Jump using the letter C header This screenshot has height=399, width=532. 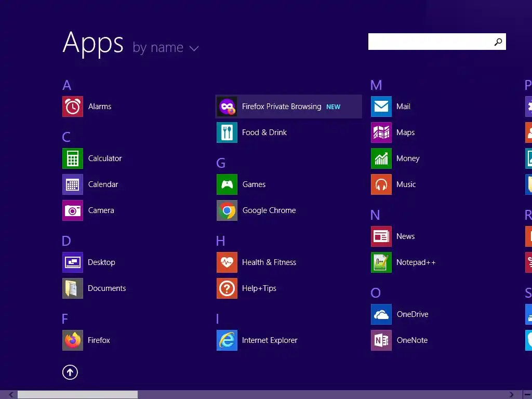click(66, 137)
